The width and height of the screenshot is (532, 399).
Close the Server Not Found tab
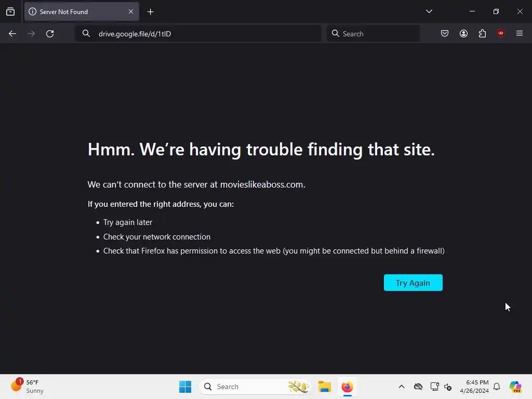[x=131, y=11]
